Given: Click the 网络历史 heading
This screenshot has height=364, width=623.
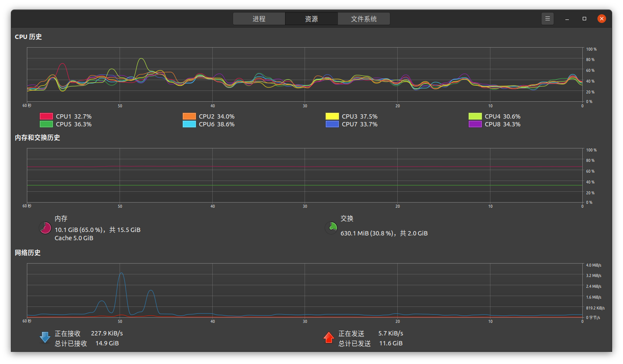Looking at the screenshot, I should coord(28,253).
